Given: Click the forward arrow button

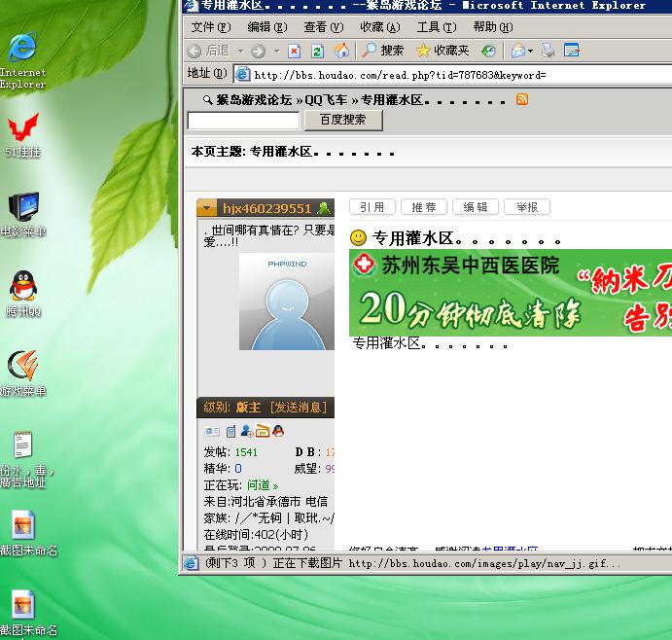Looking at the screenshot, I should coord(258,51).
